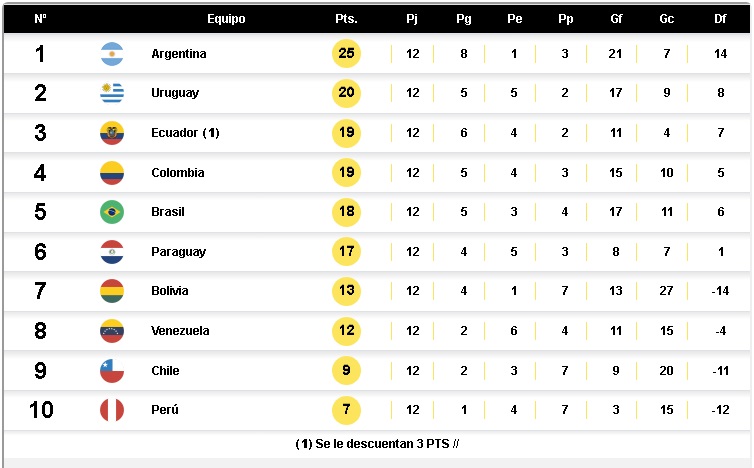
Task: Click Perú's yellow 7 points badge
Action: coord(346,410)
